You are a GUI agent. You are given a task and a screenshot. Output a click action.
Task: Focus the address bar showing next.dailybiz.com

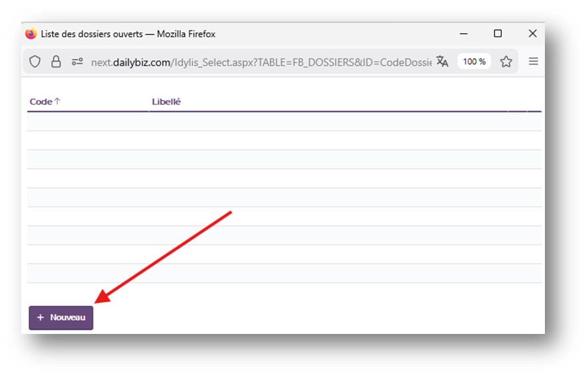pyautogui.click(x=259, y=62)
